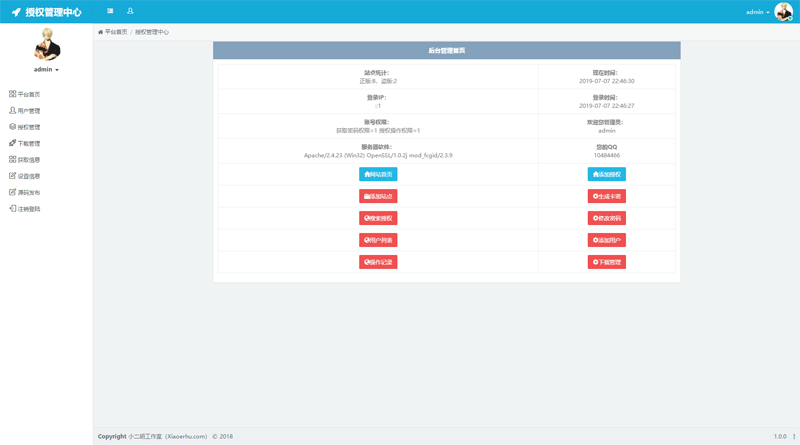Click the up-arrow icon in footer corner
The height and width of the screenshot is (445, 800).
(794, 437)
